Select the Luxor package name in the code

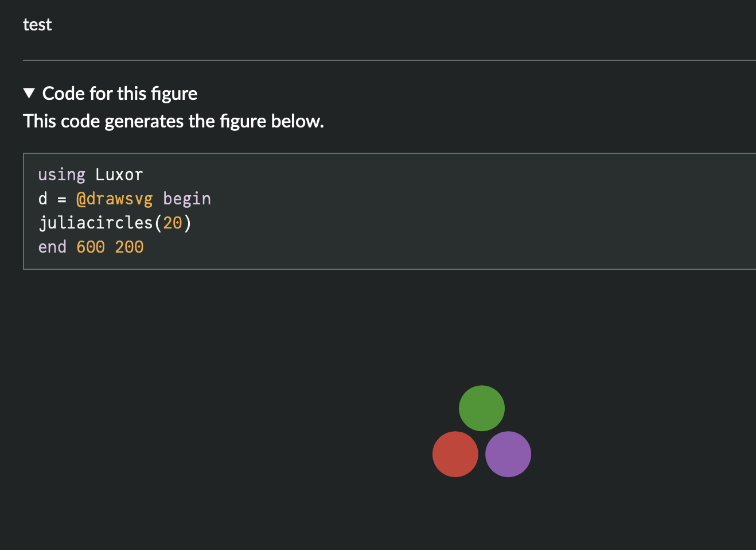tap(119, 174)
